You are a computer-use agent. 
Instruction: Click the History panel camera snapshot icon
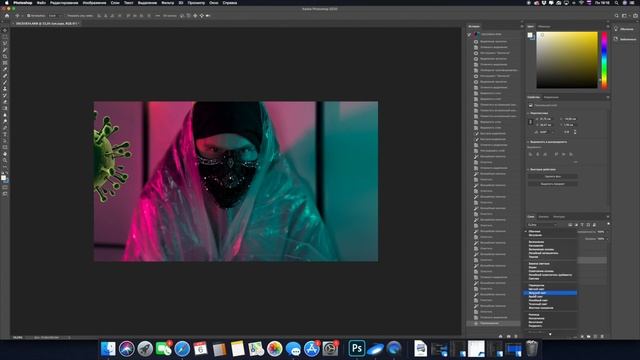click(508, 336)
